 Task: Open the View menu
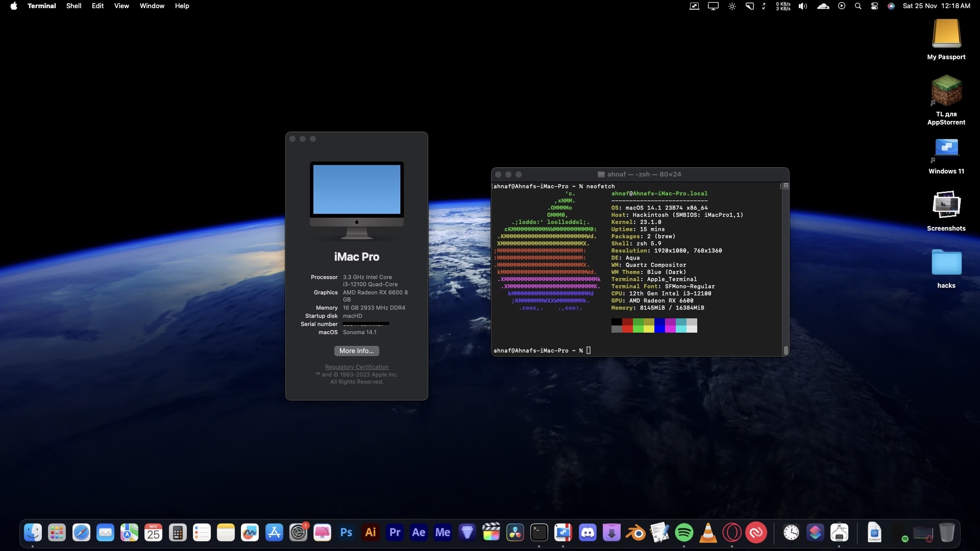pyautogui.click(x=121, y=6)
